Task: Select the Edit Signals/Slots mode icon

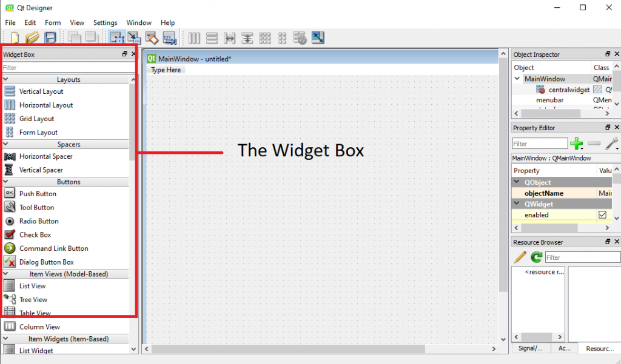Action: pos(135,38)
